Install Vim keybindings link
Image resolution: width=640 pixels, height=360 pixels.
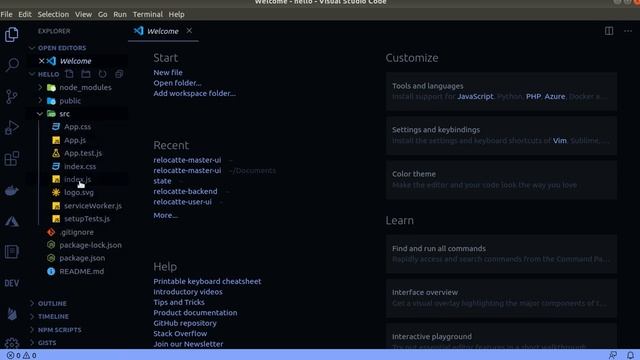click(560, 141)
